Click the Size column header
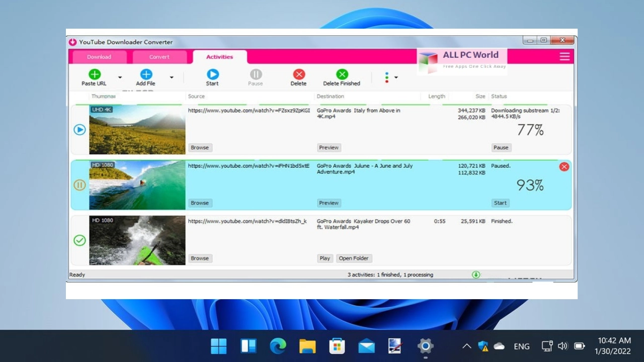 (x=480, y=96)
